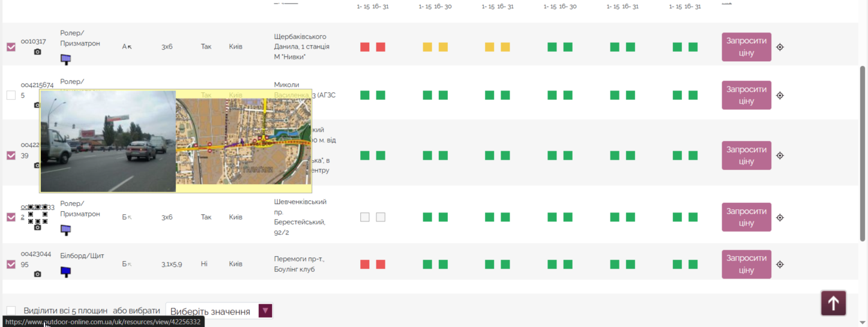The width and height of the screenshot is (868, 327).
Task: Open camera icon in Шевченківський пр. row
Action: click(37, 227)
